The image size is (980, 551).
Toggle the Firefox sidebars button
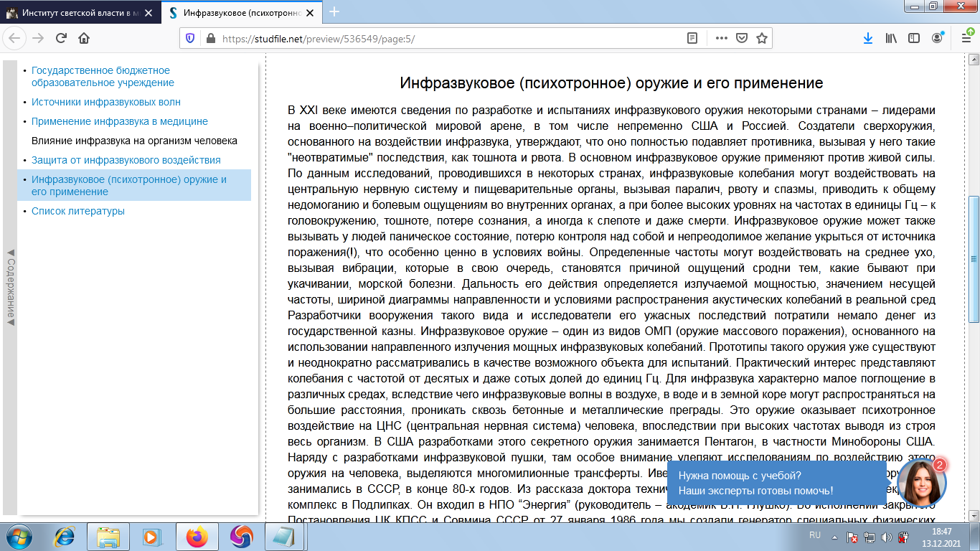tap(914, 39)
